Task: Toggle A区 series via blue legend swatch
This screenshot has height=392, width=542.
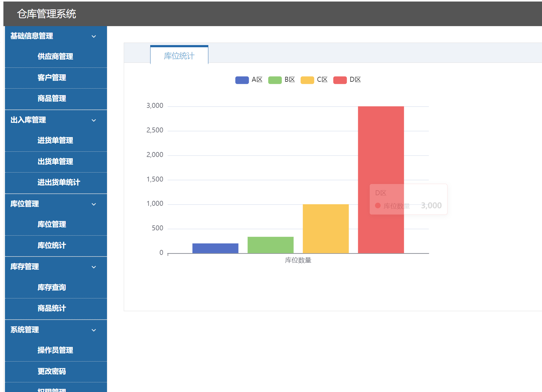Action: 242,80
